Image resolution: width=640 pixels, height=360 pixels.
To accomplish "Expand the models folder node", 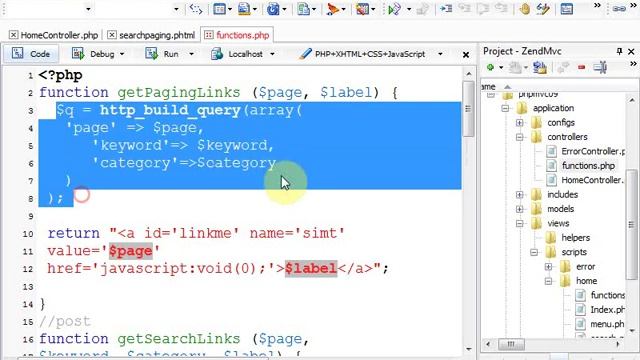I will click(519, 209).
